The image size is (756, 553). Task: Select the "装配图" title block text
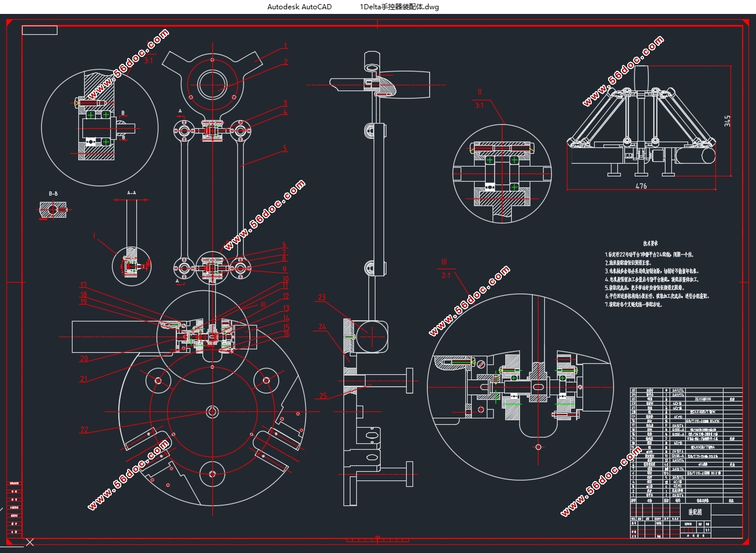coord(694,512)
